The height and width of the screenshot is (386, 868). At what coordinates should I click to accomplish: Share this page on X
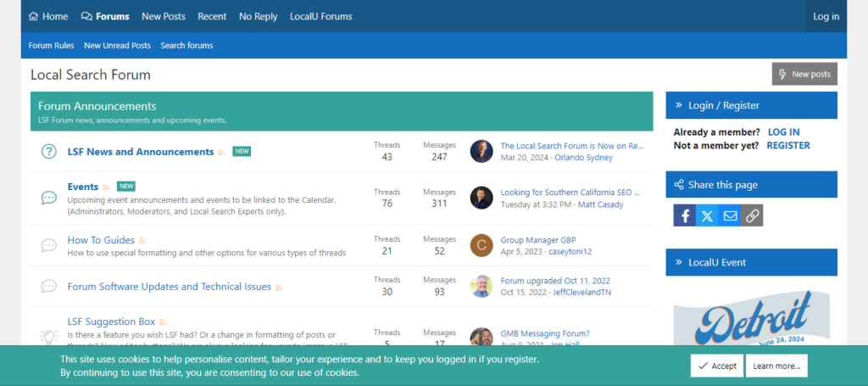tap(708, 215)
